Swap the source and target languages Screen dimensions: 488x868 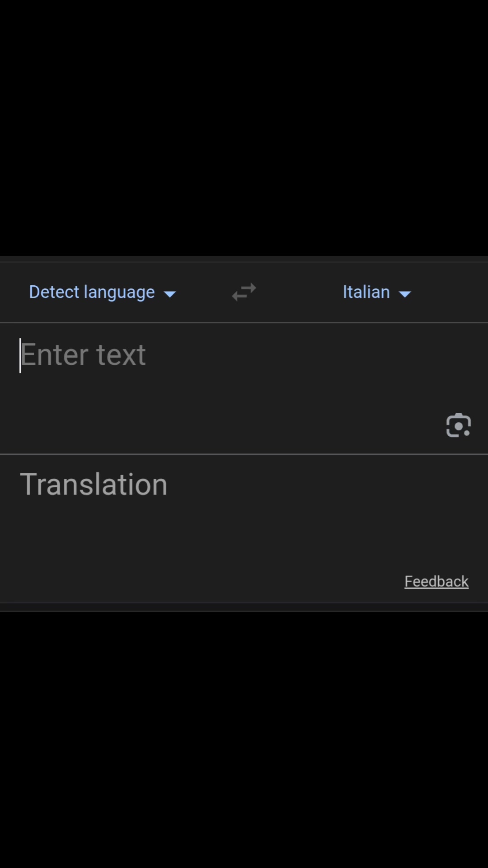(244, 292)
